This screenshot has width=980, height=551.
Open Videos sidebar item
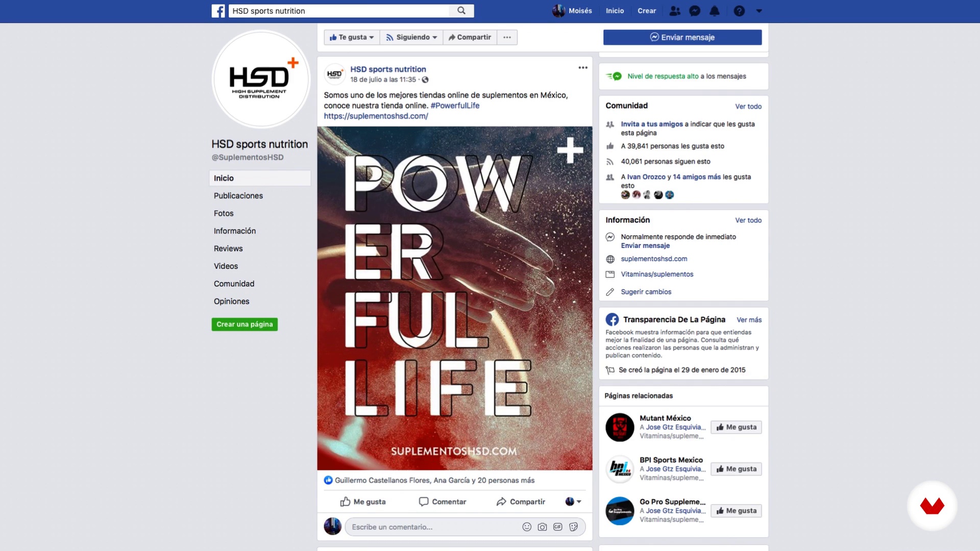pyautogui.click(x=226, y=266)
